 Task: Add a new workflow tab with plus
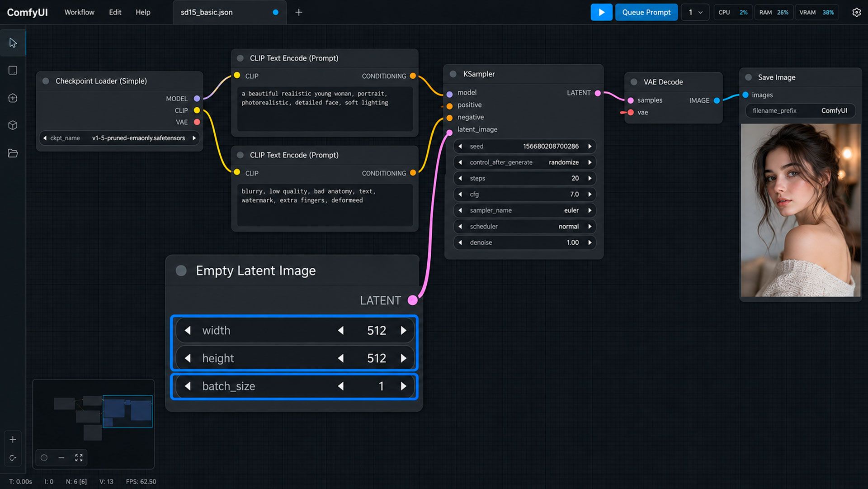298,12
